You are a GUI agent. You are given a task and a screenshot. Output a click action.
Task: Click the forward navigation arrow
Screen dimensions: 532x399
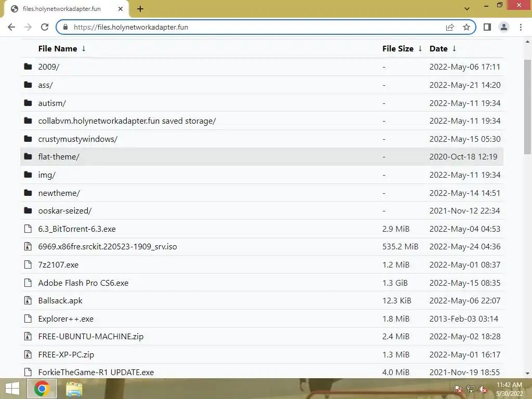[x=28, y=27]
